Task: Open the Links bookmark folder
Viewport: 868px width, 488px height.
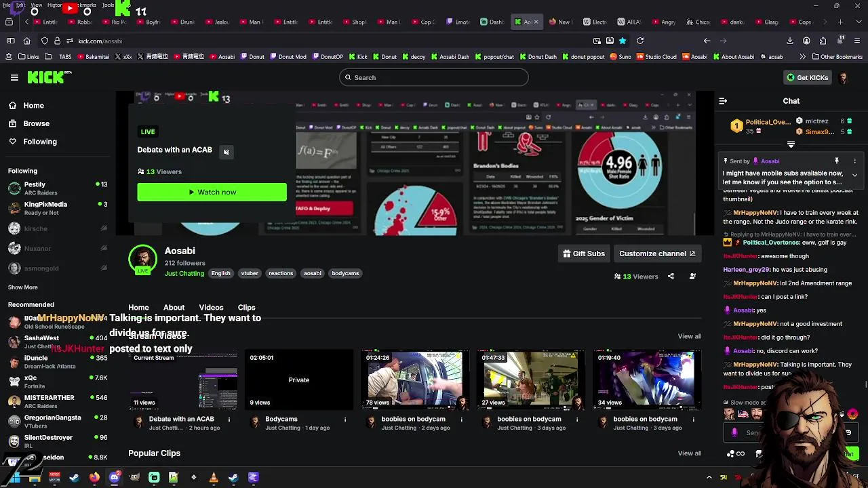Action: (x=28, y=57)
